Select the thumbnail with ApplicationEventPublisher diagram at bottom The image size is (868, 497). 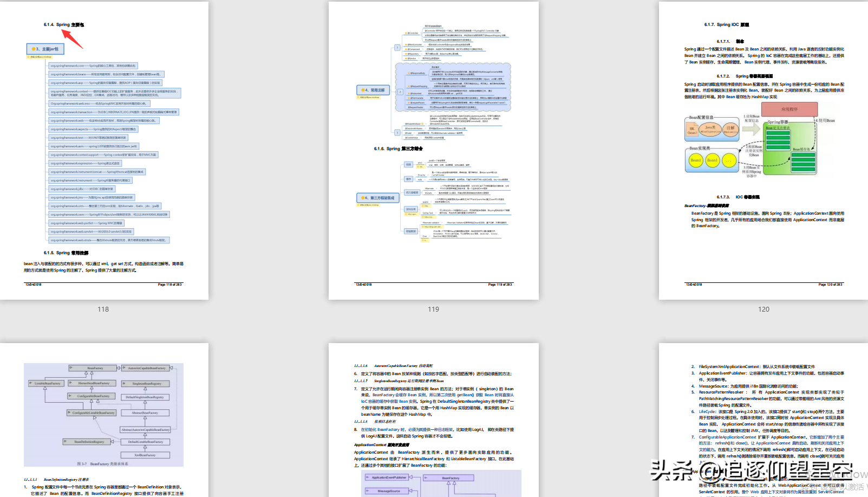[x=433, y=420]
